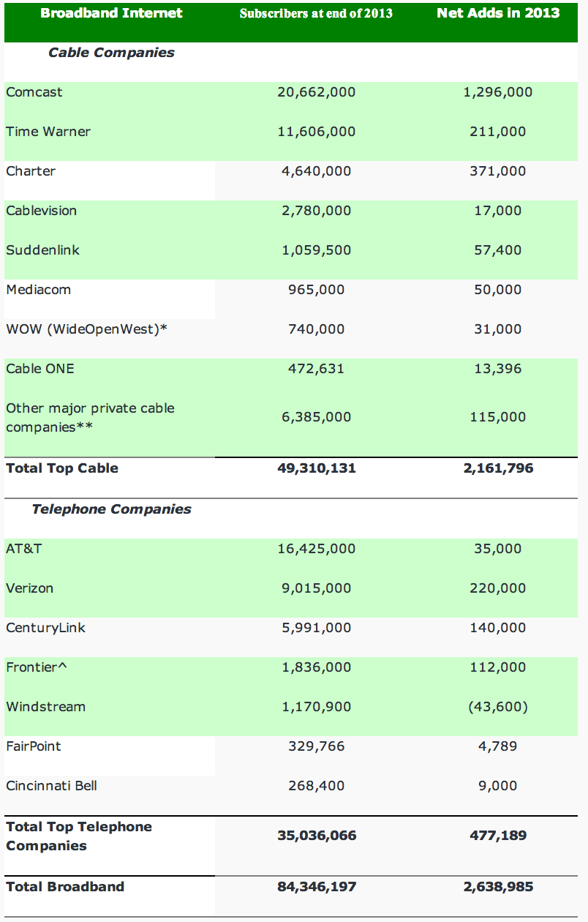Click the AT&T subscribers value 16,425,000
The width and height of the screenshot is (588, 922).
click(317, 549)
